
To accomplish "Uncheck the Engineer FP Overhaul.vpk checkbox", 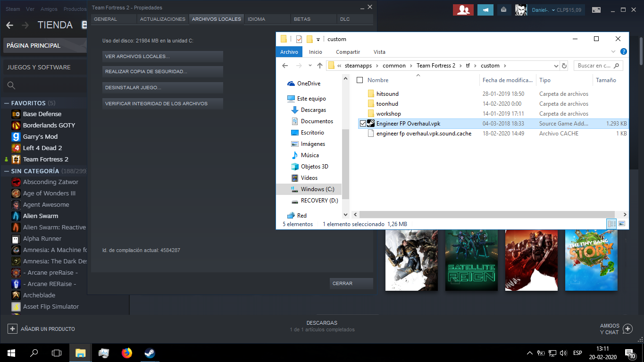I will tap(362, 124).
